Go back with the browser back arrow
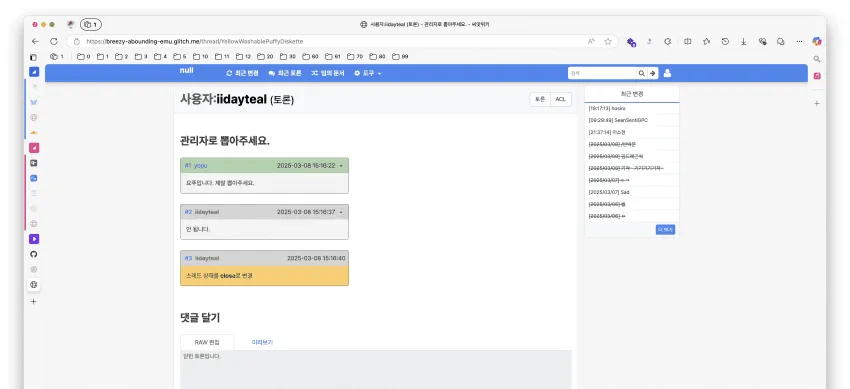 pyautogui.click(x=35, y=41)
